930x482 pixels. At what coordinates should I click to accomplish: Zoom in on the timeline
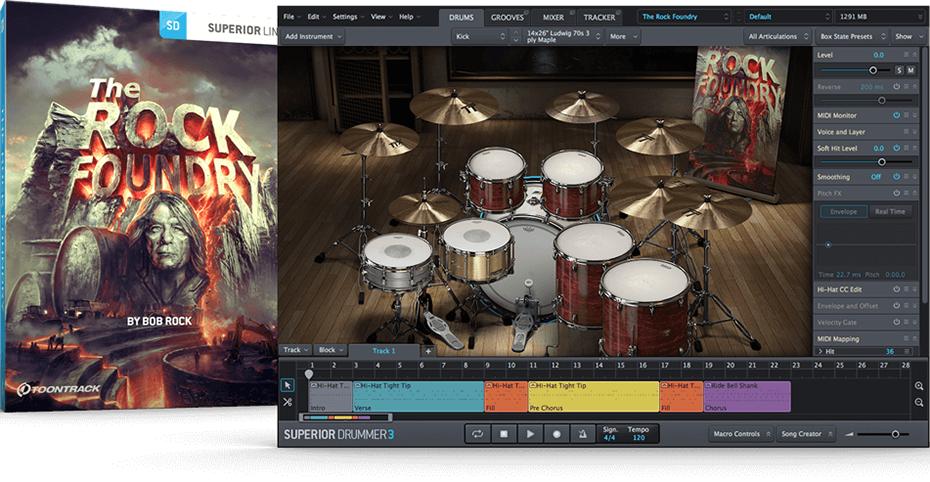919,385
